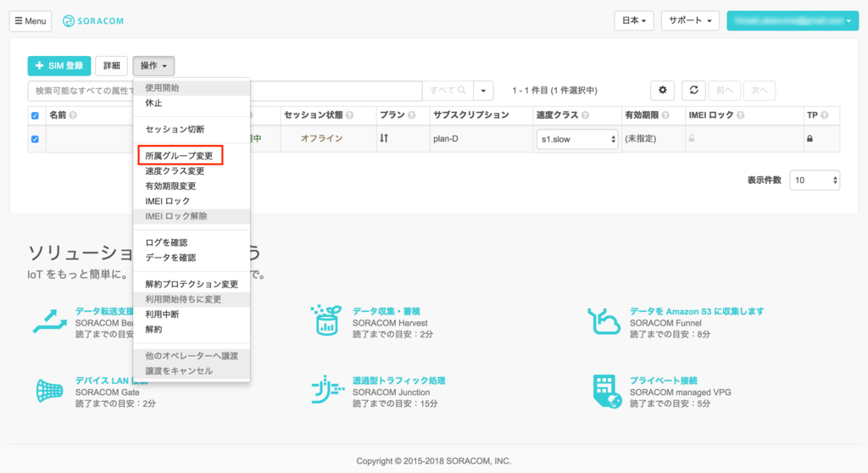Open データ転送支援 link
The width and height of the screenshot is (868, 473).
click(104, 311)
